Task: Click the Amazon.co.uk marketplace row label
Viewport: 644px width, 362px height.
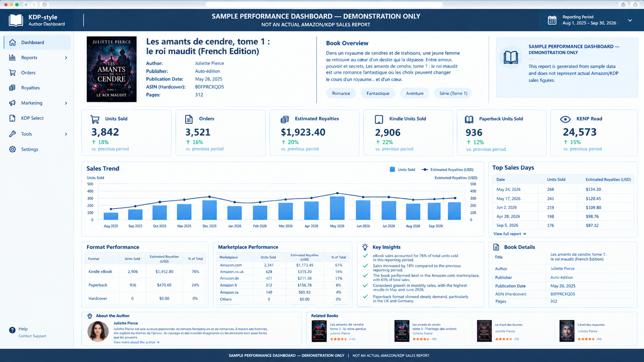Action: tap(232, 272)
